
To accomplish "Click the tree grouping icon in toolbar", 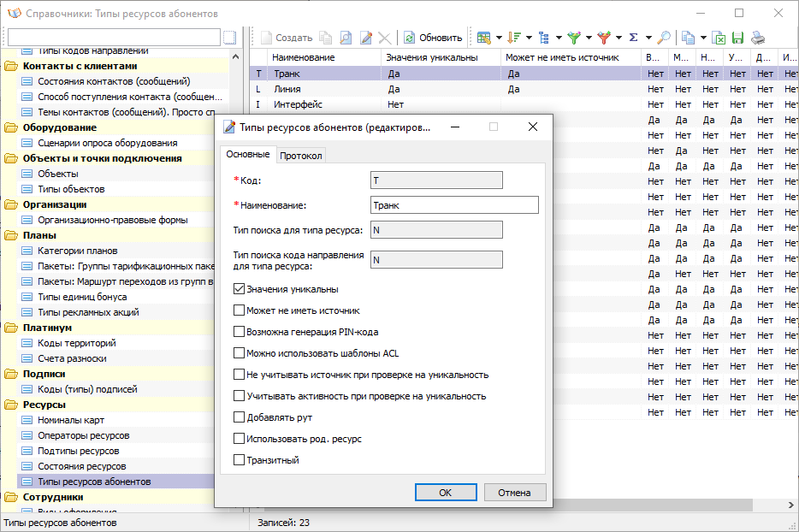I will (x=544, y=38).
